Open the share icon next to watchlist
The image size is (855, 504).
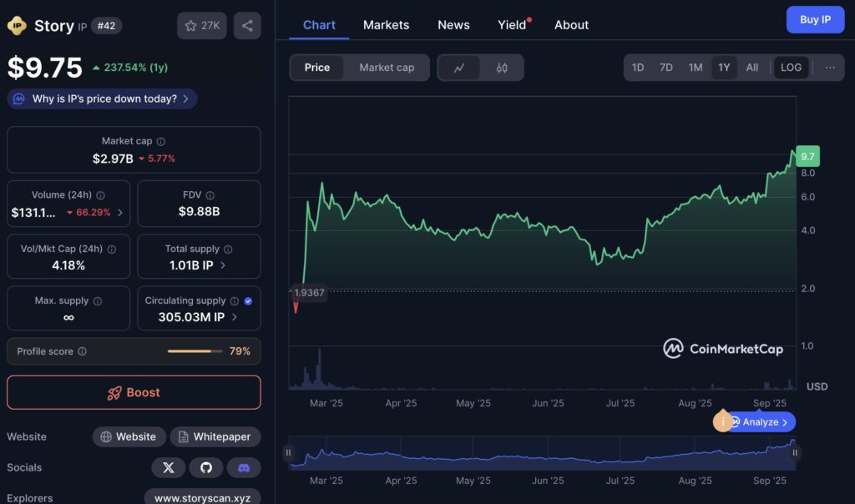pyautogui.click(x=247, y=26)
